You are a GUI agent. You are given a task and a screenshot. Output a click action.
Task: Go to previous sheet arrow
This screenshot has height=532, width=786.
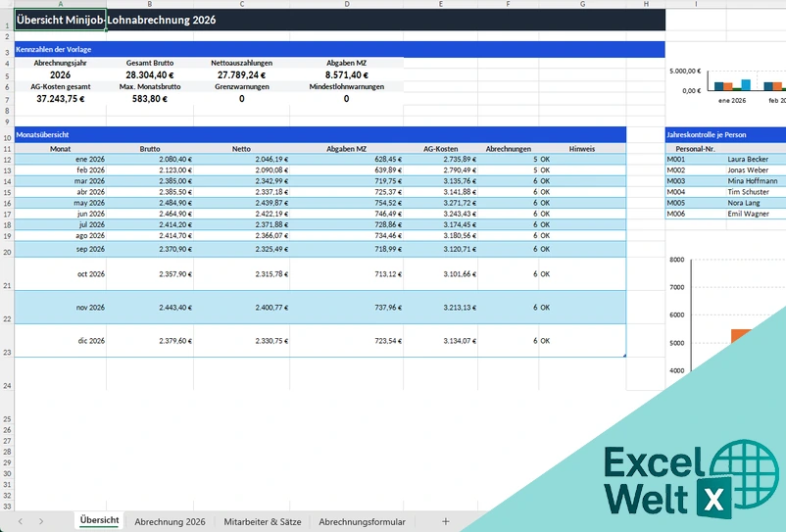point(20,521)
